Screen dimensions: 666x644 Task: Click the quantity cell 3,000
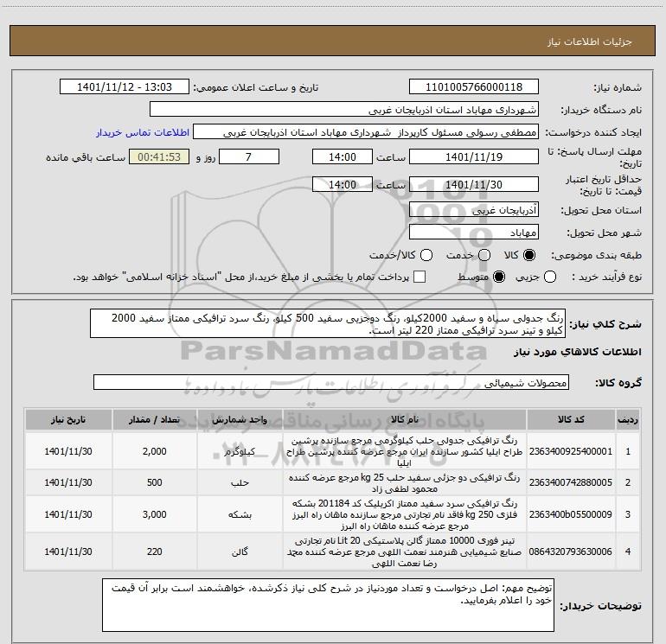click(155, 514)
